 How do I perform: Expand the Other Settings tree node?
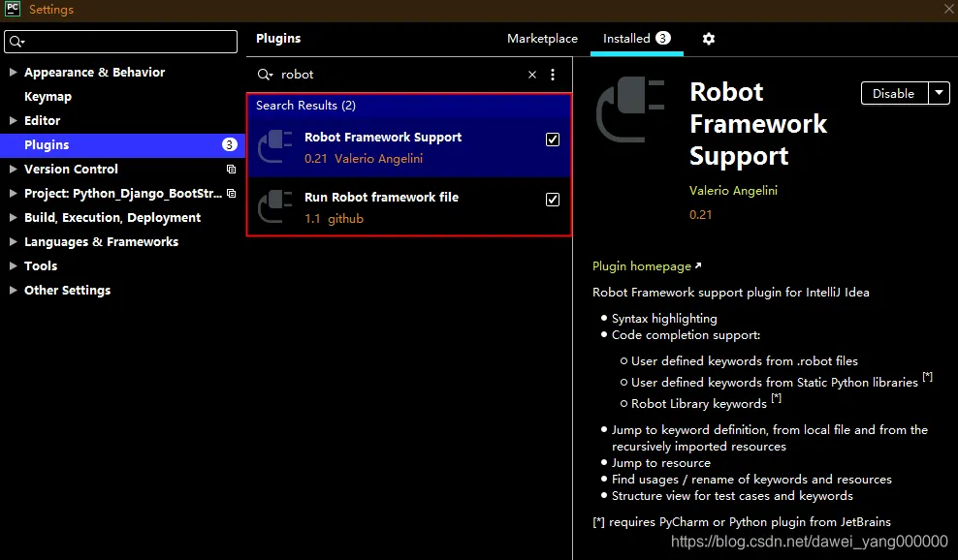pos(13,290)
